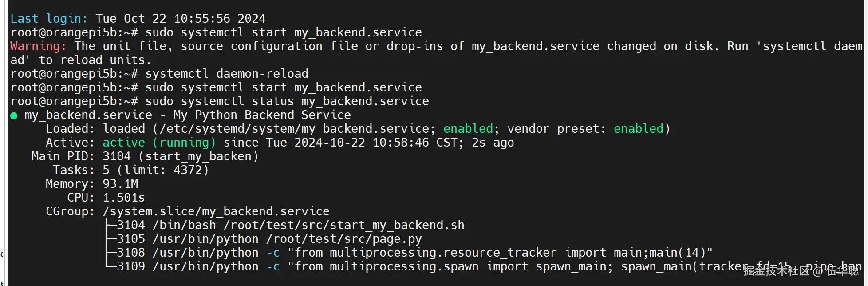
Task: Click the red 'Warning:' label
Action: 38,46
